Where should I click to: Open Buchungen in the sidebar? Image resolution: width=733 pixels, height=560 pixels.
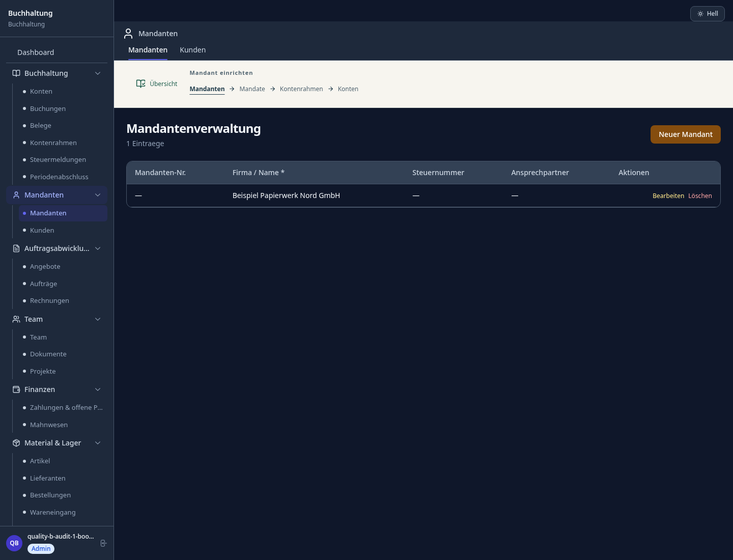(x=63, y=108)
